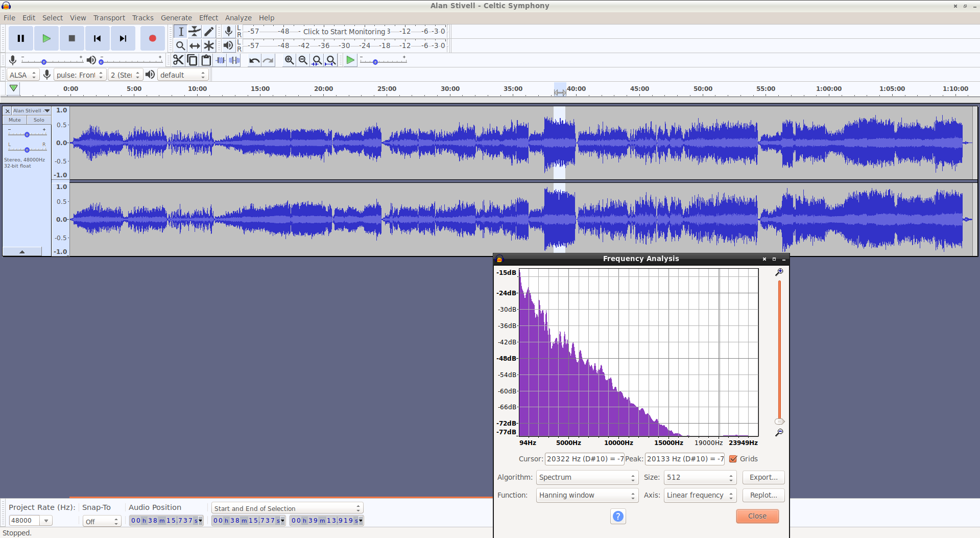
Task: Select the Zoom tool in the tools toolbar
Action: pyautogui.click(x=180, y=45)
